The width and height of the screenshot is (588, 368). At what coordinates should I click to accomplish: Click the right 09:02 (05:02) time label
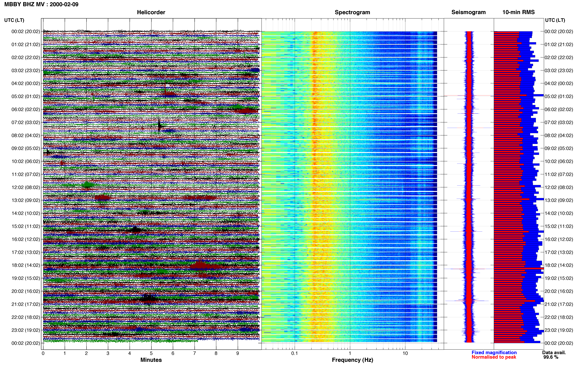click(559, 148)
